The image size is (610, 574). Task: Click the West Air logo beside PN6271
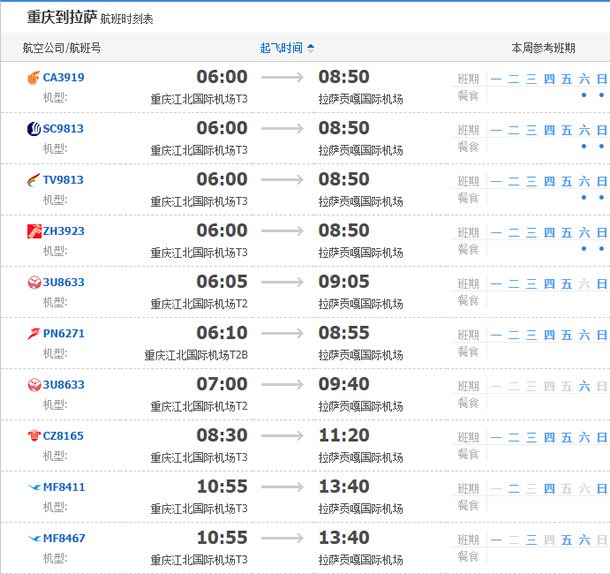tap(34, 333)
